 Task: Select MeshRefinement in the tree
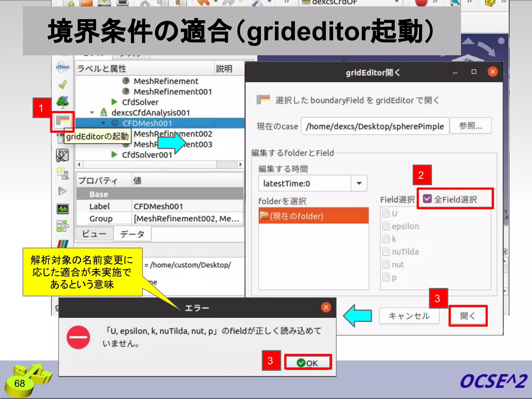click(x=166, y=81)
